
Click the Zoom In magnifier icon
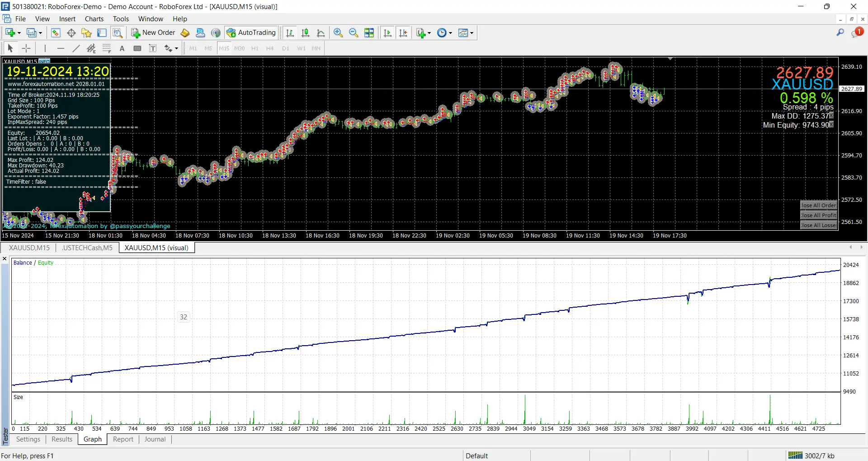[x=338, y=33]
